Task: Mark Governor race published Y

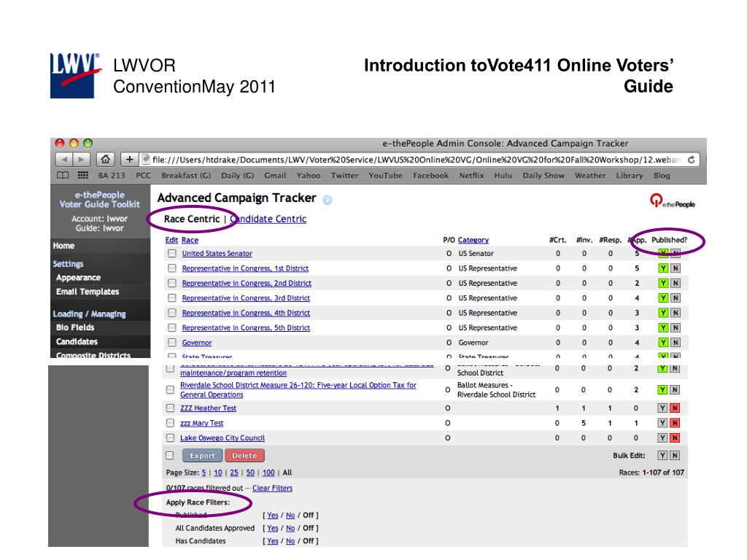Action: click(x=662, y=343)
